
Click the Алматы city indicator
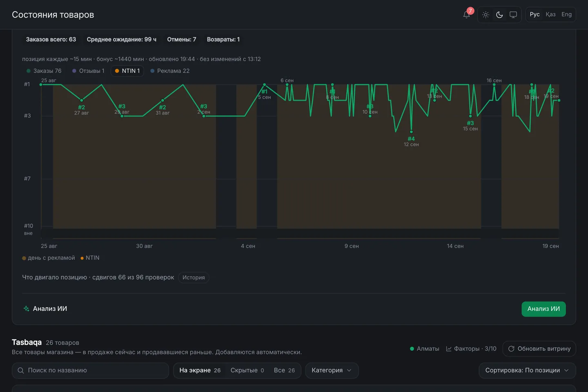point(425,349)
